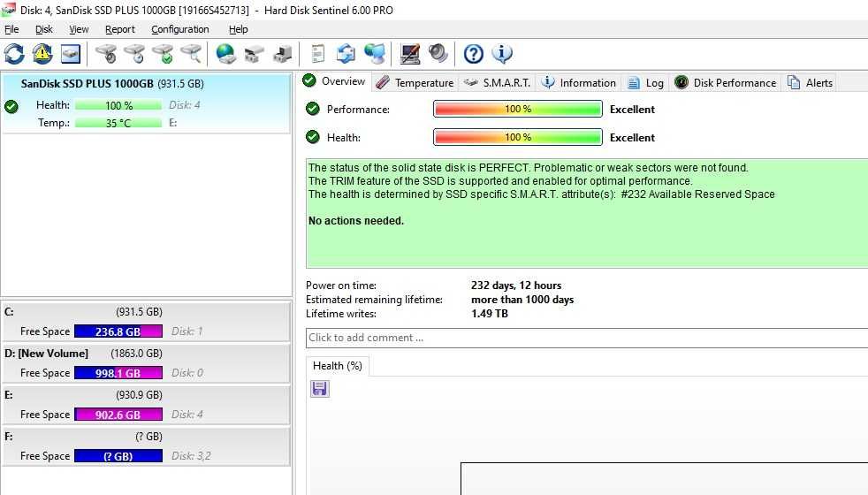Click the 'Disk: 4' label in SanDisk panel
The image size is (868, 495).
pos(185,104)
